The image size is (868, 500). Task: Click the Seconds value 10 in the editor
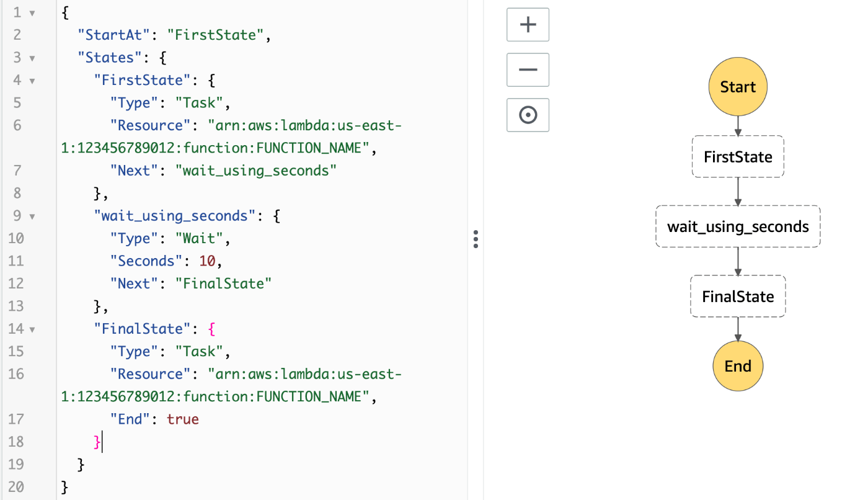[207, 261]
